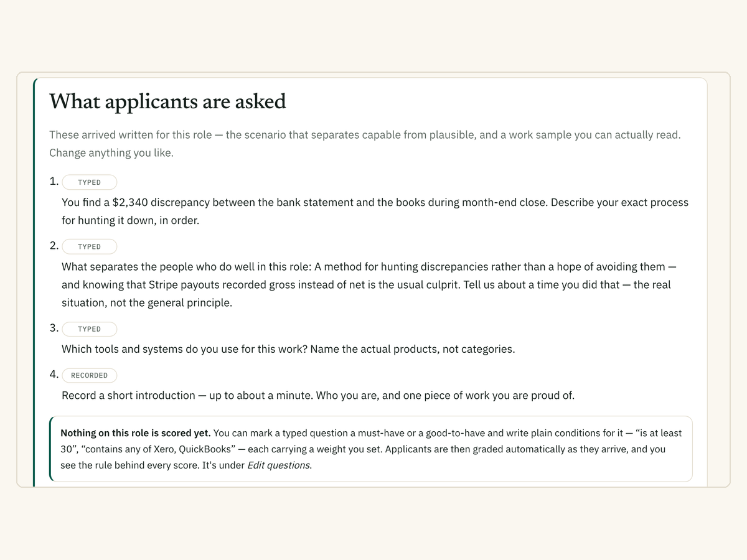Click the 'These arrived written for this role' description
This screenshot has height=560, width=747.
[365, 144]
